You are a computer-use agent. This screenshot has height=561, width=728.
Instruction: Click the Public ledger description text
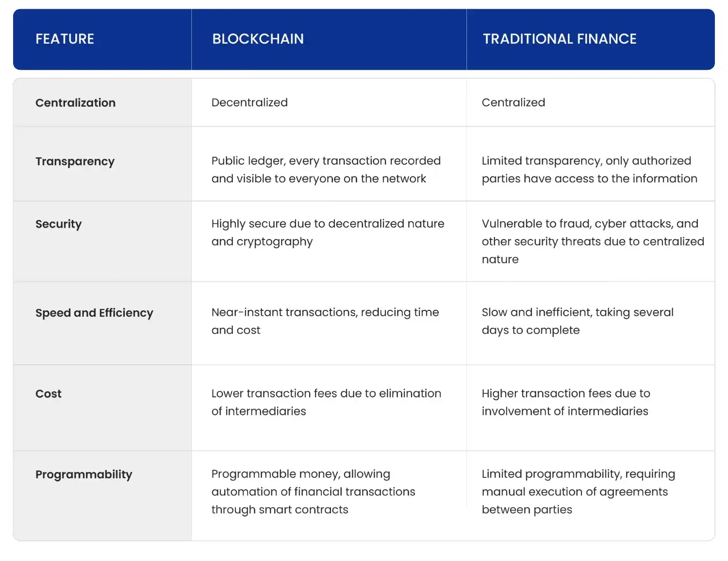point(326,170)
